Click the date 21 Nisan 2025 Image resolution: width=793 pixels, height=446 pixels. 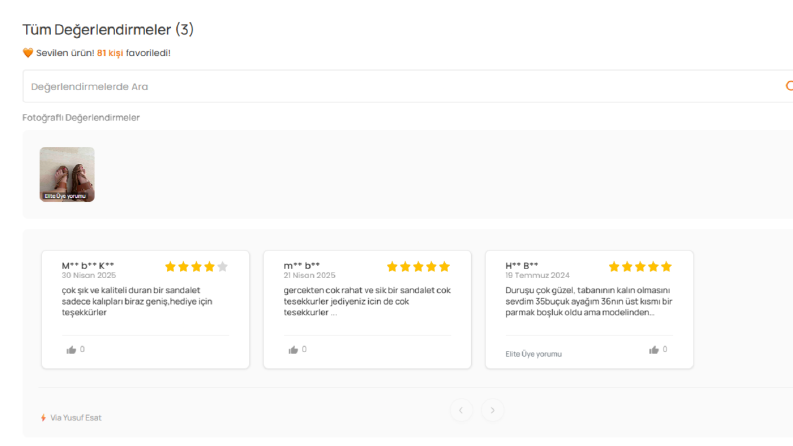(310, 275)
